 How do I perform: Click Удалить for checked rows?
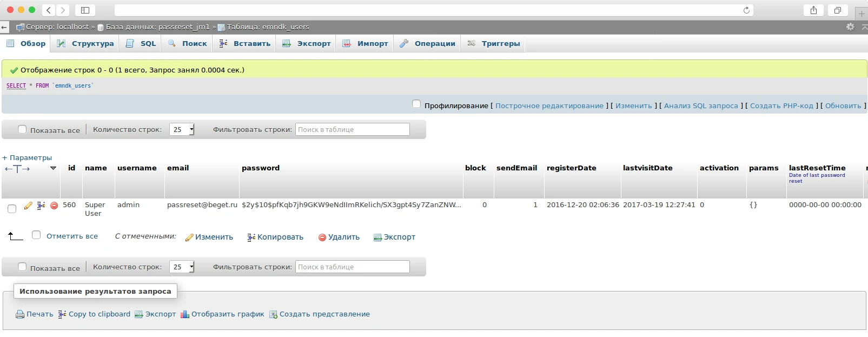click(339, 237)
